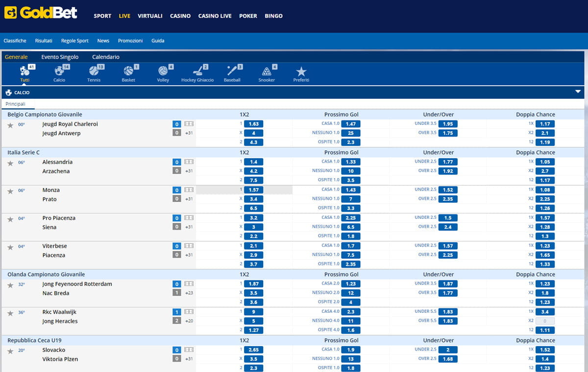The image size is (588, 372).
Task: Bet draw odds 3.4 for Monza vs Prato
Action: click(253, 199)
